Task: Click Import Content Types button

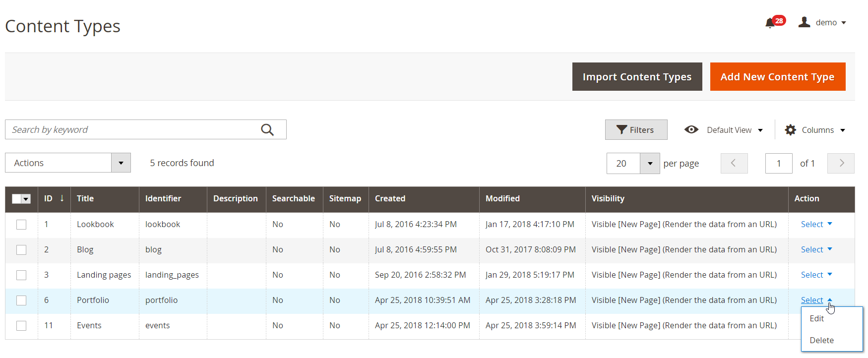Action: coord(637,77)
